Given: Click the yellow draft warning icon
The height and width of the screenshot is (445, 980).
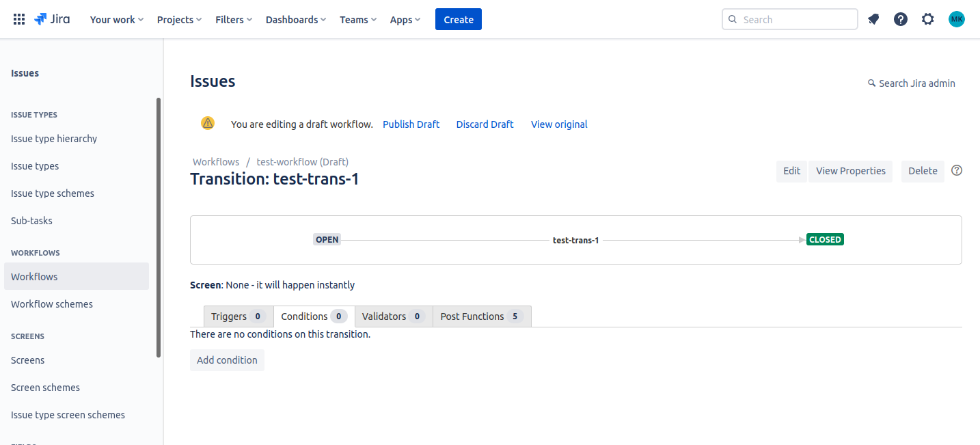Looking at the screenshot, I should point(208,124).
